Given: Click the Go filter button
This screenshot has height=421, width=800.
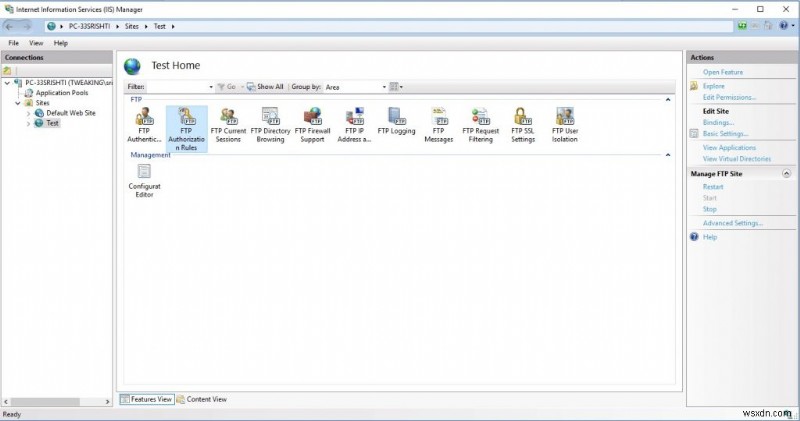Looking at the screenshot, I should [227, 87].
